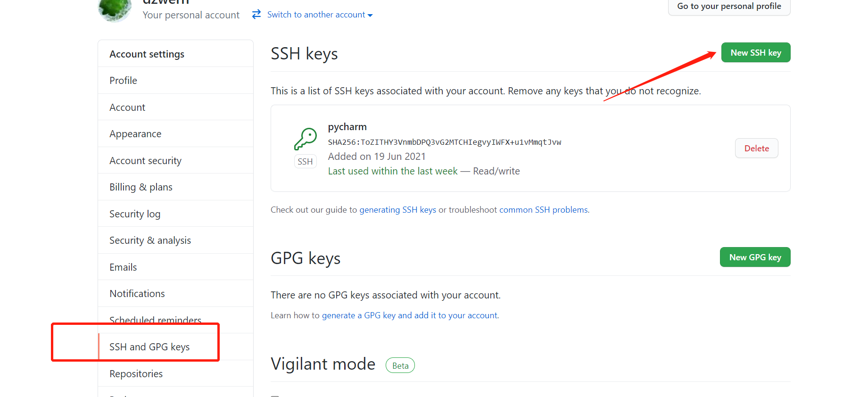Click Go to your personal profile
The width and height of the screenshot is (868, 397).
pyautogui.click(x=729, y=6)
